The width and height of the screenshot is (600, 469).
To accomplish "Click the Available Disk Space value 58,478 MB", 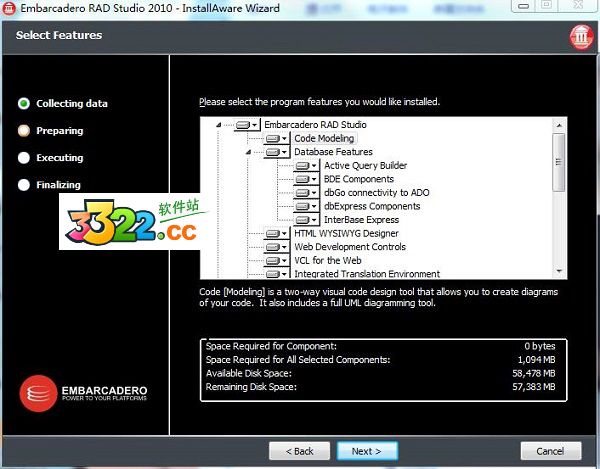I will pos(534,373).
